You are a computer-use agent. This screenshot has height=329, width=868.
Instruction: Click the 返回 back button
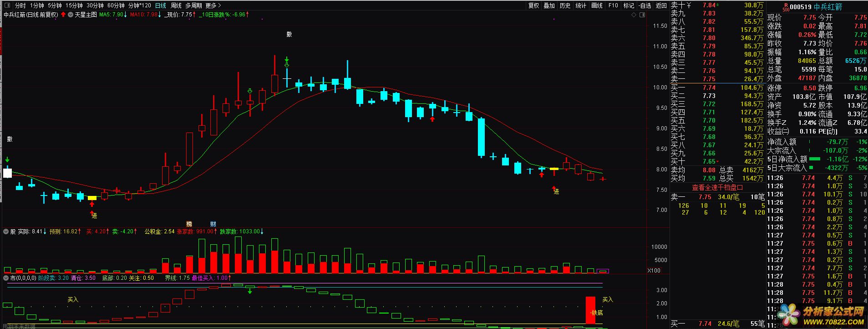point(661,5)
